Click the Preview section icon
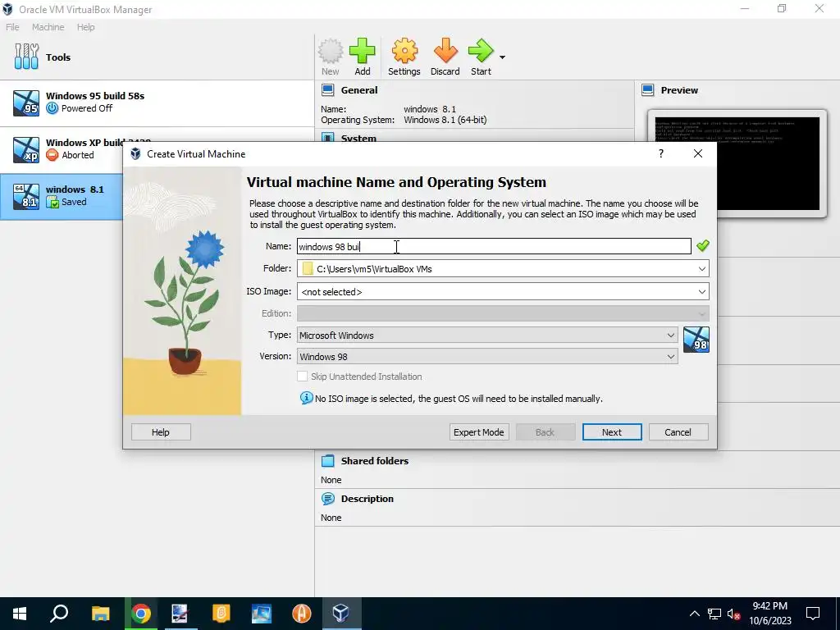The width and height of the screenshot is (840, 630). click(648, 90)
